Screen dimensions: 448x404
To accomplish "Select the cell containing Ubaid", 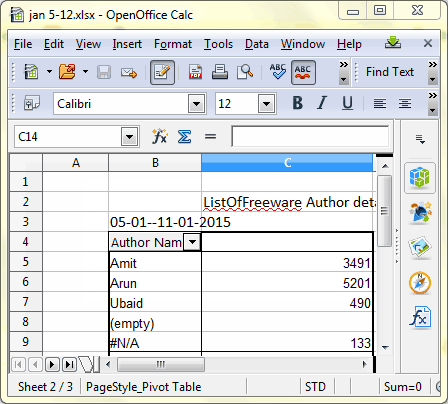I will coord(155,303).
